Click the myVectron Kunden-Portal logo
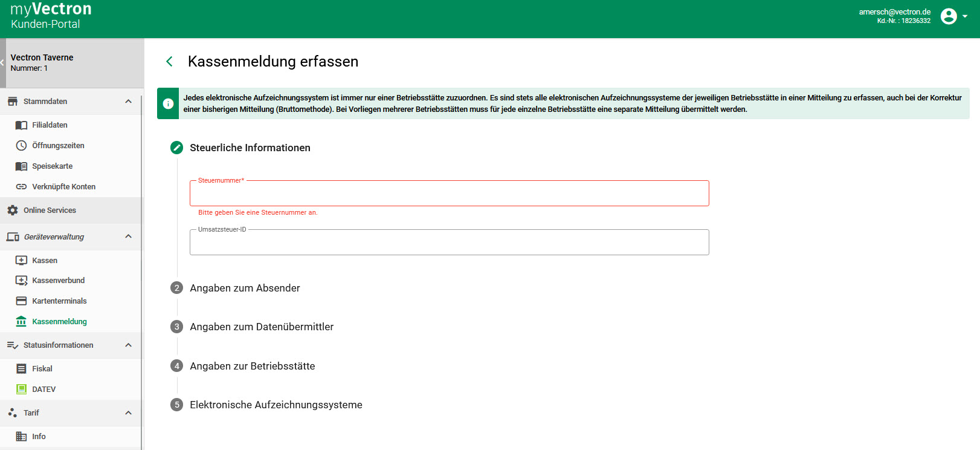Image resolution: width=980 pixels, height=450 pixels. click(51, 16)
